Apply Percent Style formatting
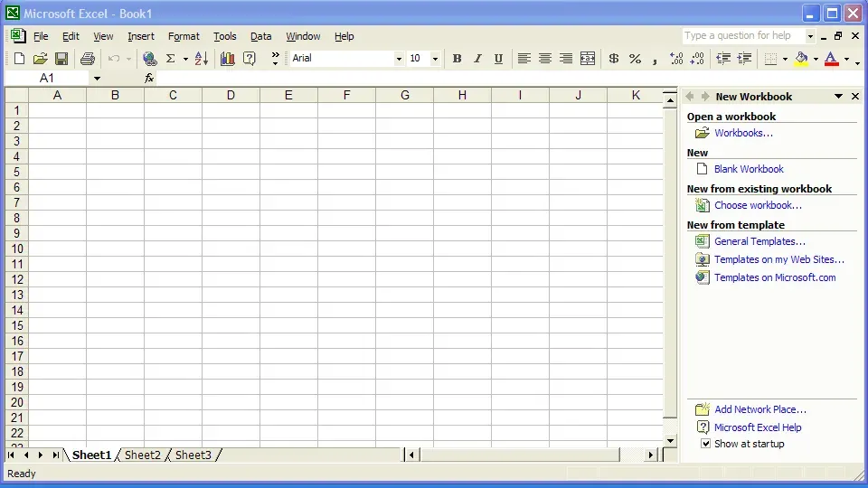 (x=635, y=59)
